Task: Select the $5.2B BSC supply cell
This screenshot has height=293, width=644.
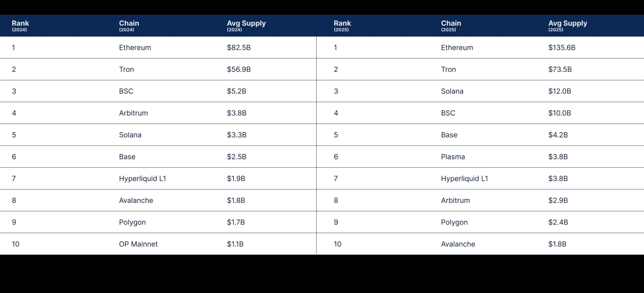Action: 236,91
